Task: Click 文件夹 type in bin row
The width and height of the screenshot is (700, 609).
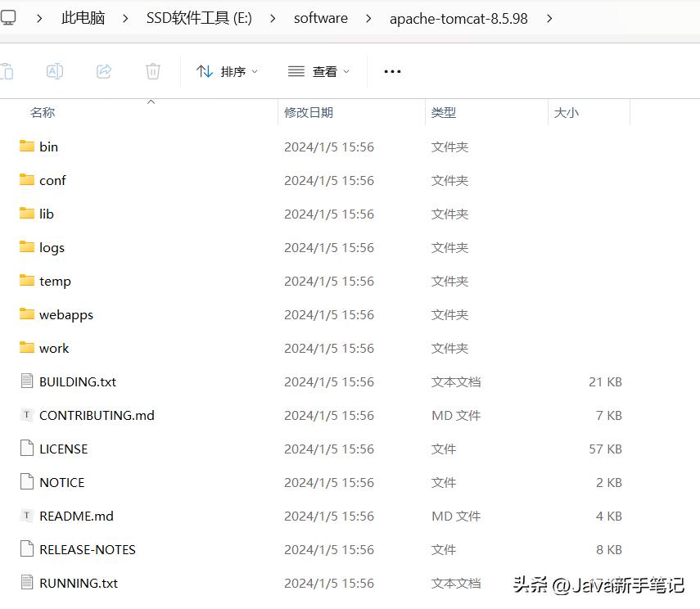Action: 449,147
